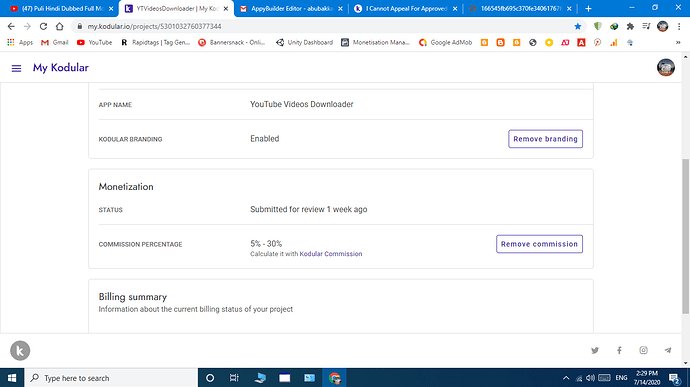Open the network icon in system tray
The image size is (690, 387).
(579, 378)
